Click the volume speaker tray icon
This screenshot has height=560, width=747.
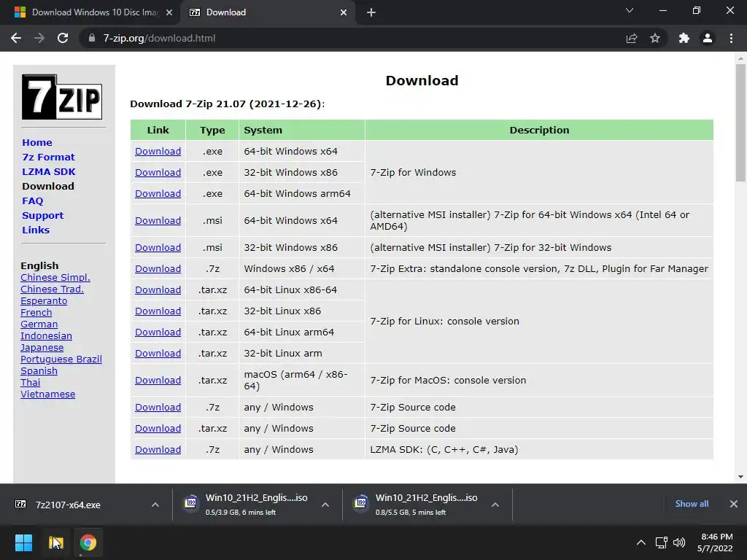[x=679, y=542]
